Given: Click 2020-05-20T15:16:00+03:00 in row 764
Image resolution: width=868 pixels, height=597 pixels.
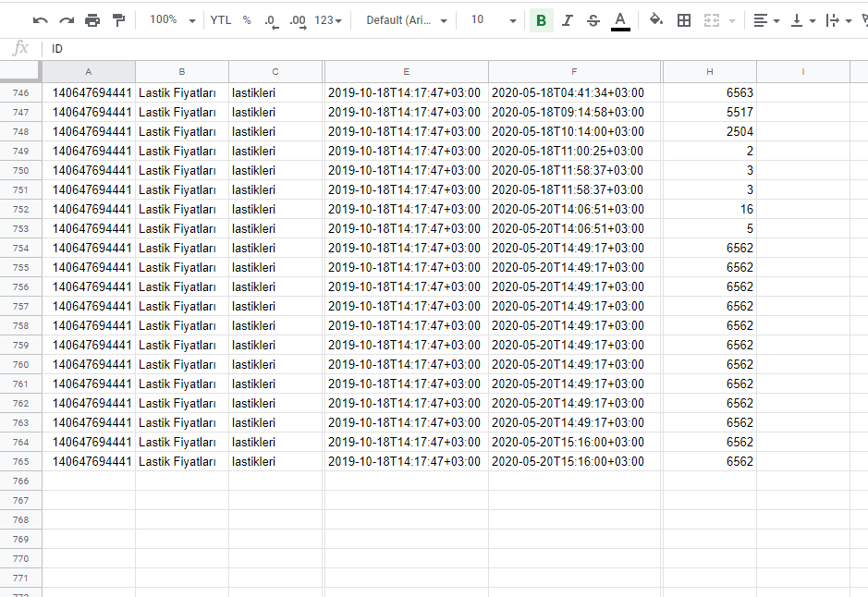Looking at the screenshot, I should pos(574,442).
